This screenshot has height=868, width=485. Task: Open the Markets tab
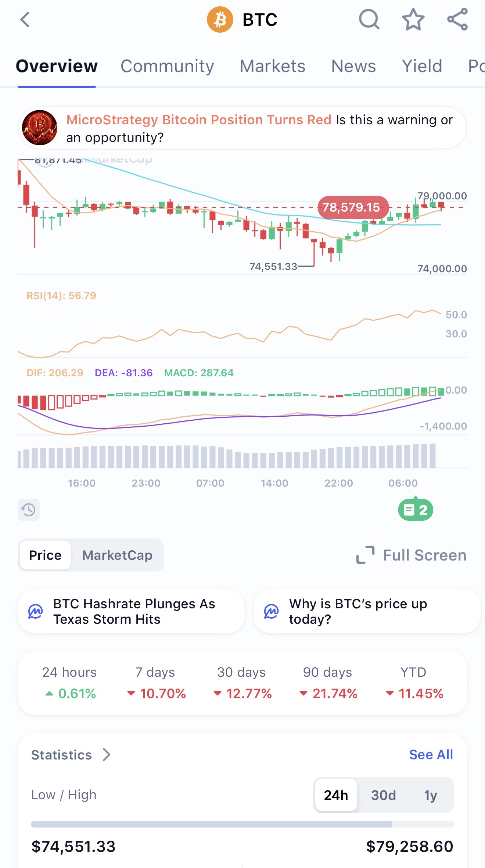point(272,66)
